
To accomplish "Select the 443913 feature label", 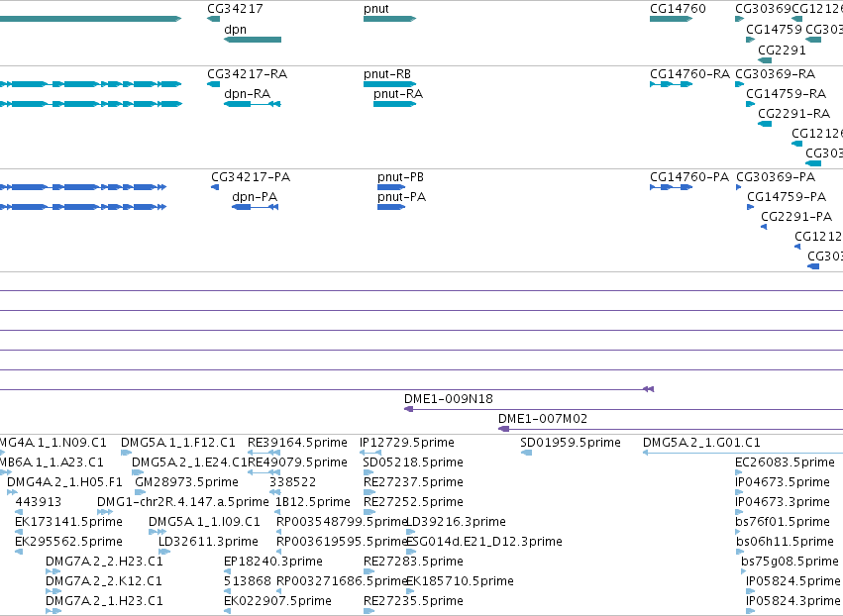I will coord(39,502).
